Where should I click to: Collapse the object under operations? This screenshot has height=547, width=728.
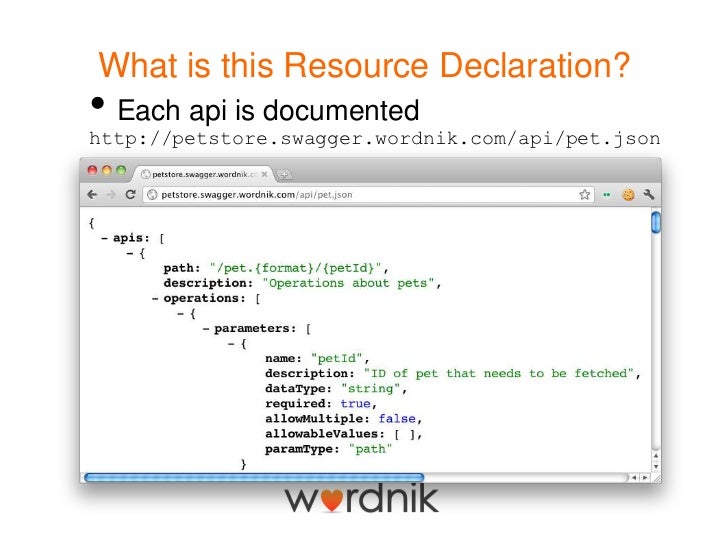click(x=181, y=314)
